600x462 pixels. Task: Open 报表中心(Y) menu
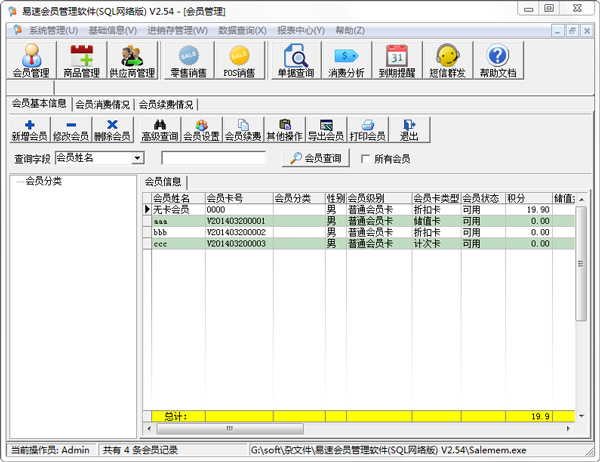[x=301, y=30]
